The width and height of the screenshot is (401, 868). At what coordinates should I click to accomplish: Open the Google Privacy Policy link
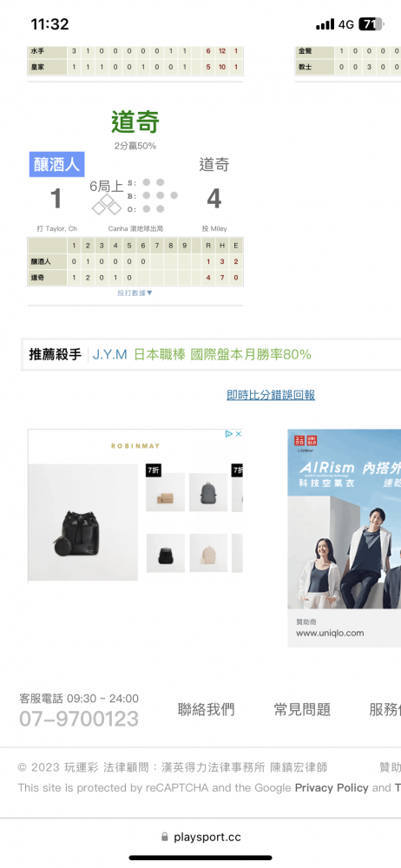pyautogui.click(x=332, y=787)
